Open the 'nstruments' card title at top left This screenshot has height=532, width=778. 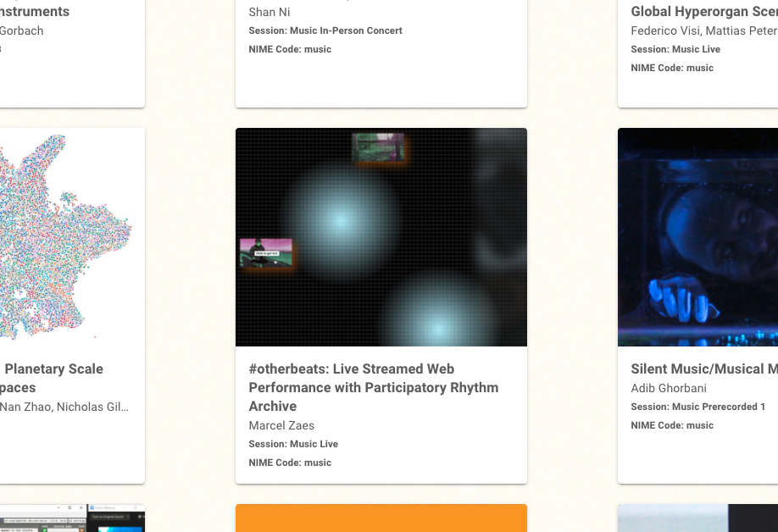coord(35,11)
